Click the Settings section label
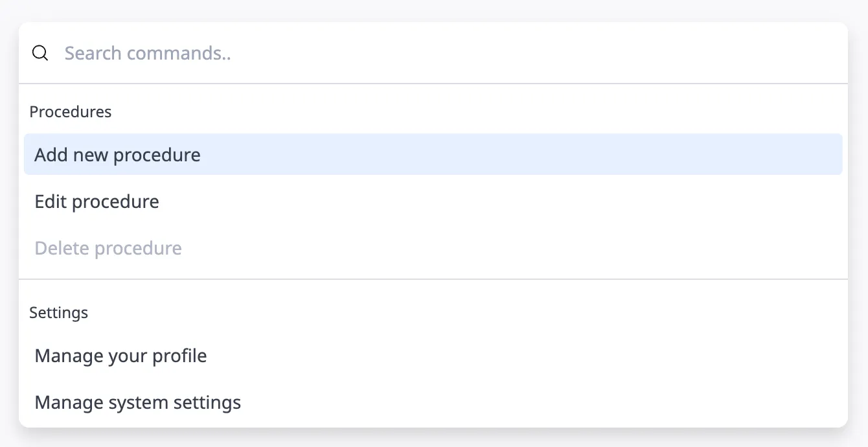The height and width of the screenshot is (447, 868). [59, 313]
